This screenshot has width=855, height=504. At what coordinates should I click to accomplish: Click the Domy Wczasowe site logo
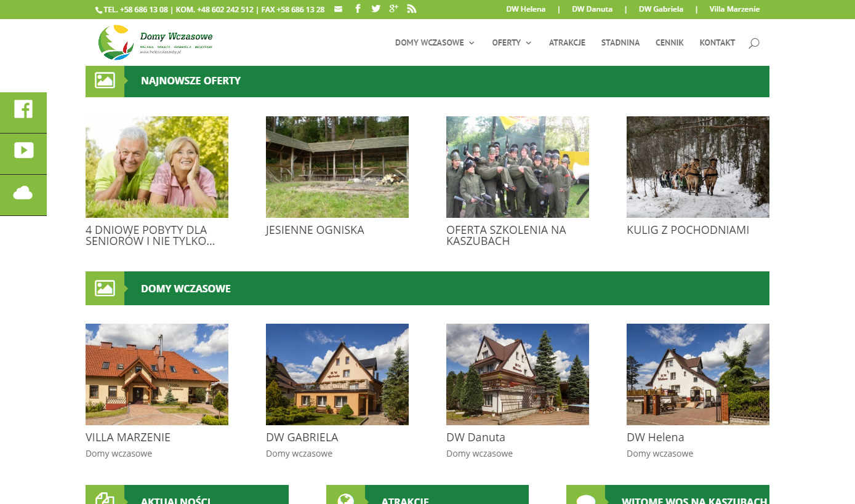tap(155, 42)
